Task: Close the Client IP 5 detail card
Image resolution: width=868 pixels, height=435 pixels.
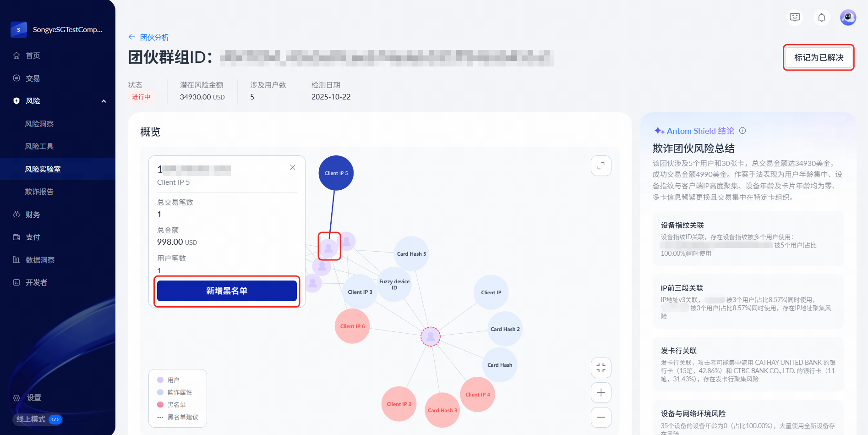Action: pos(293,168)
